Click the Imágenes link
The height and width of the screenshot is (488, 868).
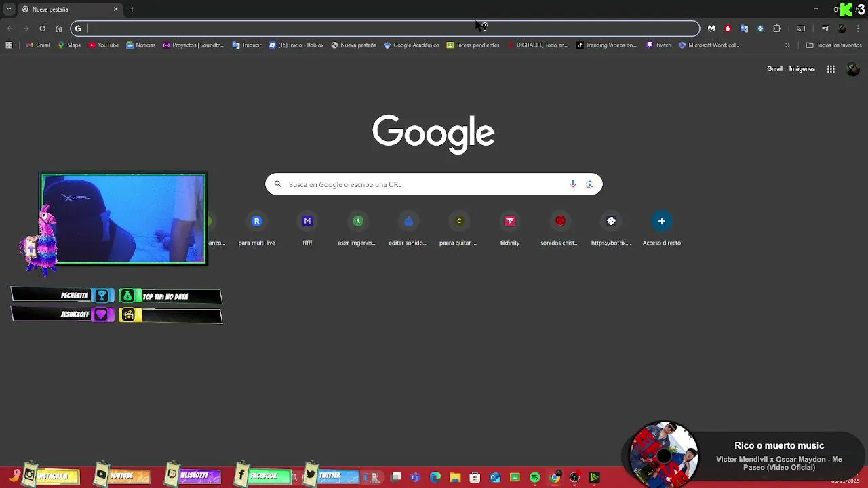tap(802, 69)
